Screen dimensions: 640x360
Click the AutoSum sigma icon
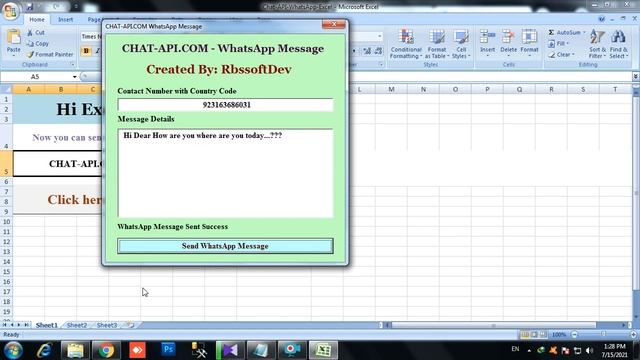551,32
